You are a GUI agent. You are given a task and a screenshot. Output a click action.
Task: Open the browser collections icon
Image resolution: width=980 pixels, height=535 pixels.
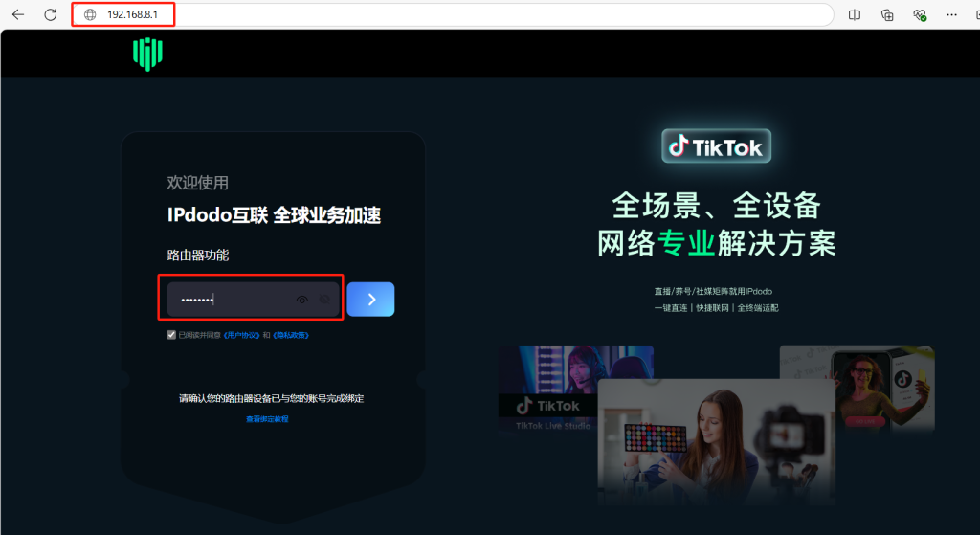887,15
